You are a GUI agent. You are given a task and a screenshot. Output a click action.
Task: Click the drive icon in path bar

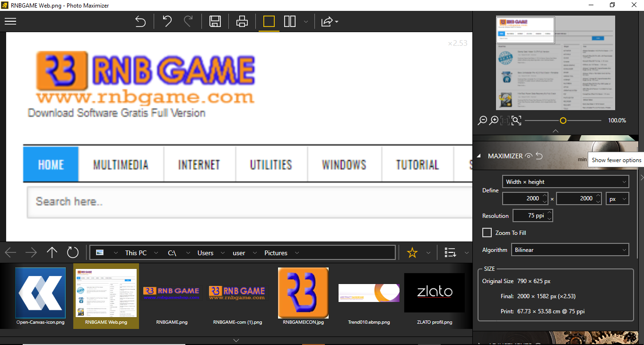coord(100,252)
